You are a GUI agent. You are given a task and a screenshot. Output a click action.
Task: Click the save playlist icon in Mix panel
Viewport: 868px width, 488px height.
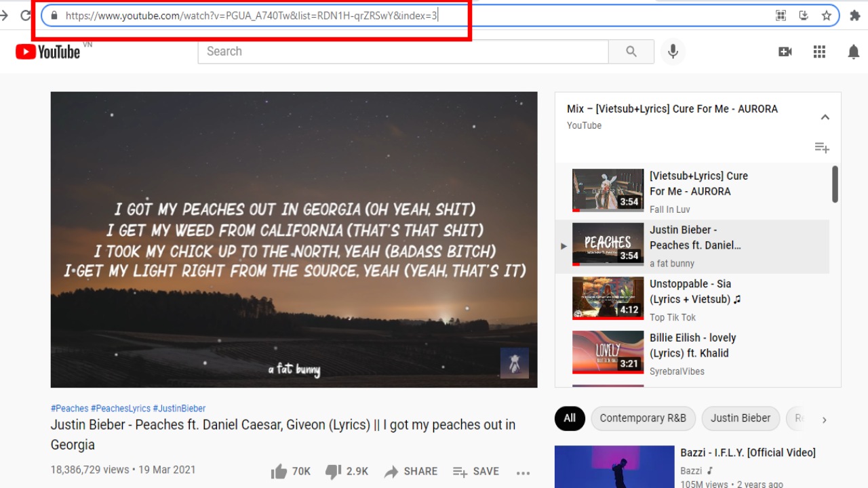[822, 148]
